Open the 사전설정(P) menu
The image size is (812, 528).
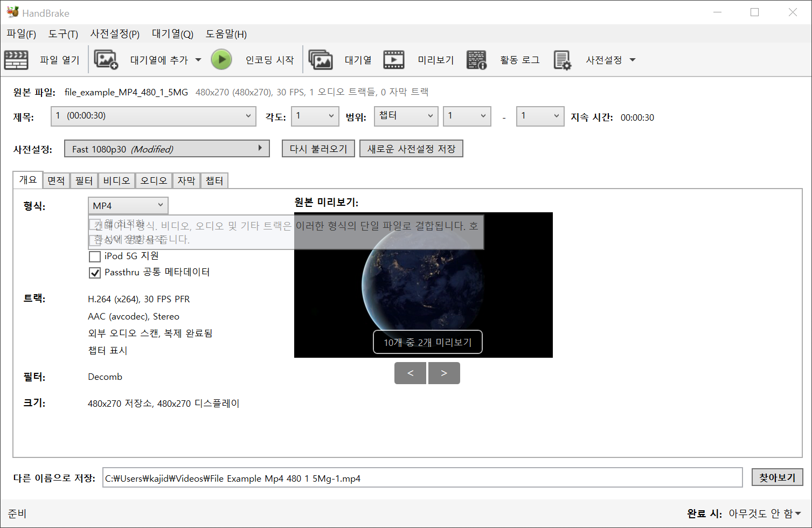click(x=115, y=34)
